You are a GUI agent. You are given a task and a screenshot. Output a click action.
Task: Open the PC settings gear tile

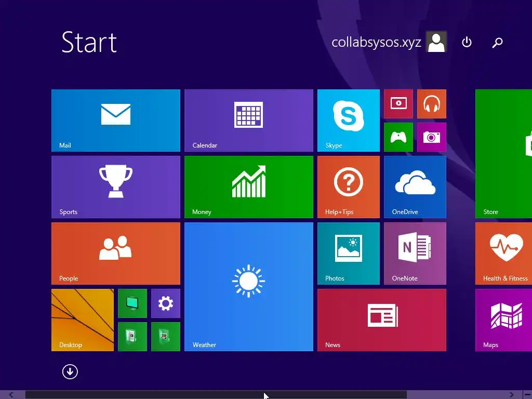pyautogui.click(x=166, y=303)
